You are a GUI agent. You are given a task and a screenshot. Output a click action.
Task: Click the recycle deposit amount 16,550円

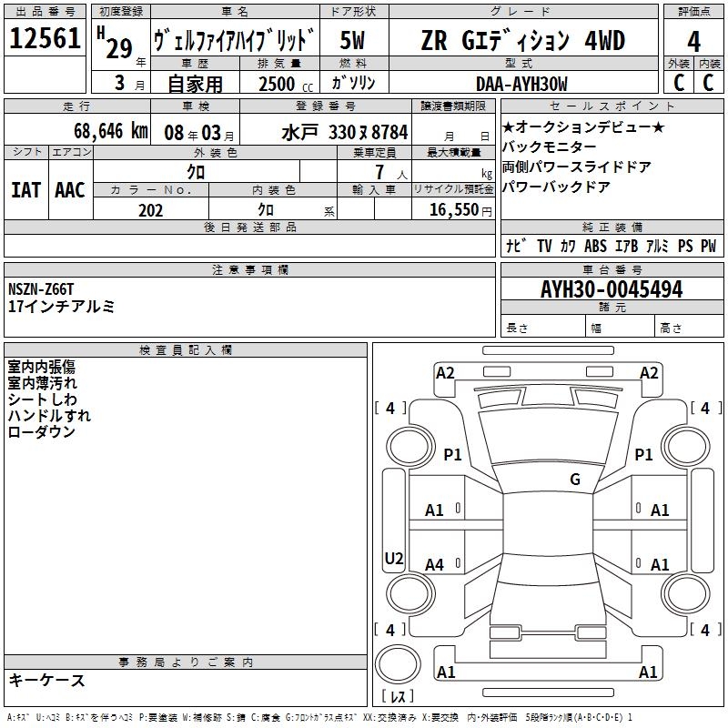coord(454,210)
